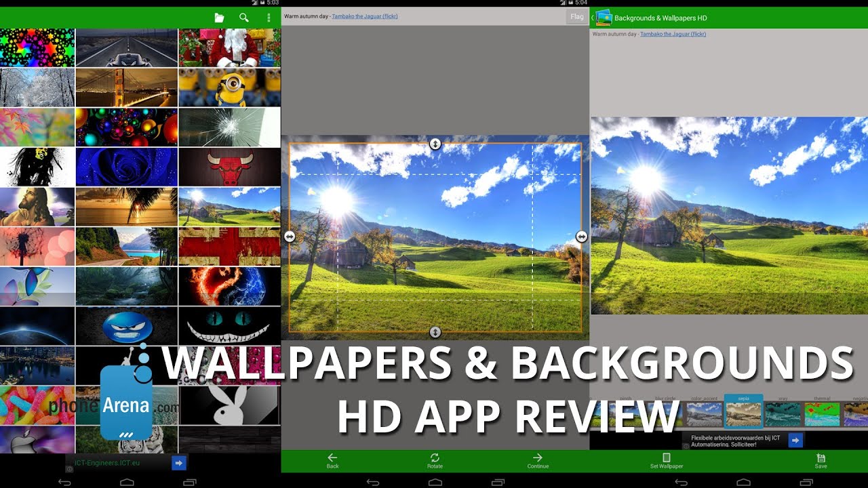The height and width of the screenshot is (488, 868).
Task: Open the fire and water yin-yang wallpaper
Action: (x=229, y=286)
